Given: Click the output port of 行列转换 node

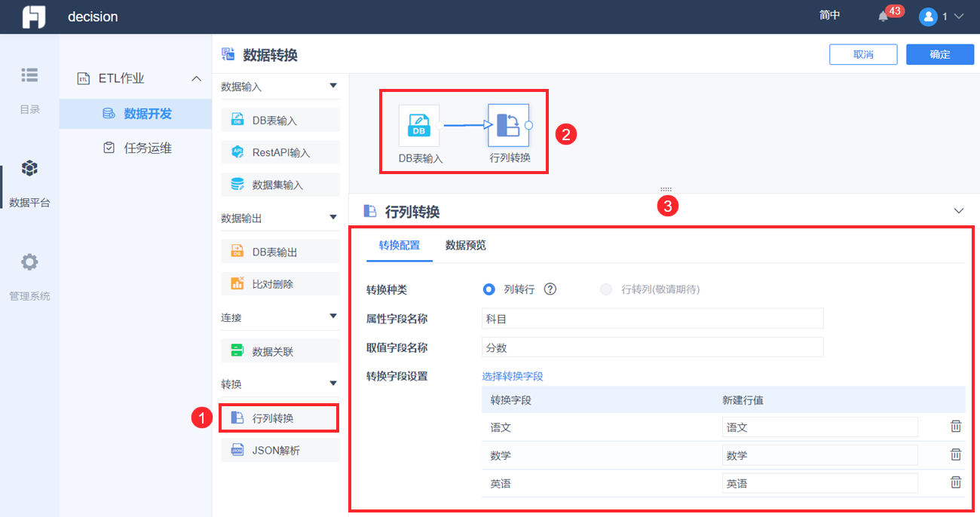Looking at the screenshot, I should coord(528,125).
